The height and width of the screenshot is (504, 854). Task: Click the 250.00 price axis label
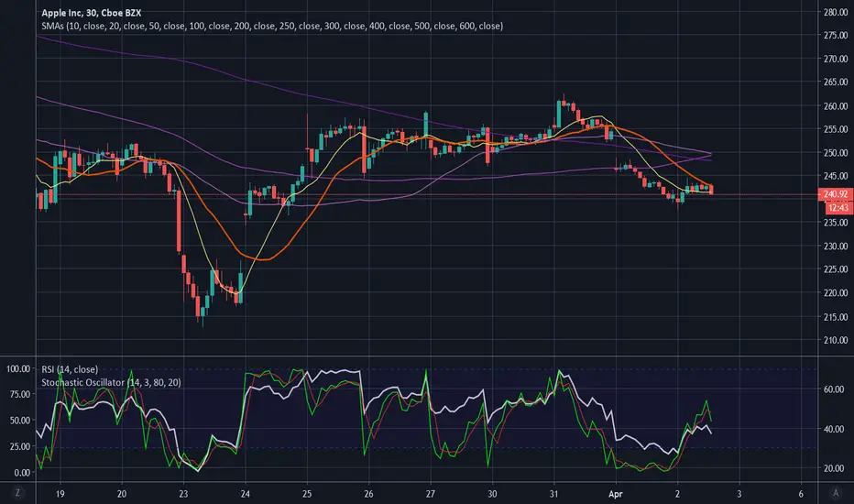pos(836,152)
